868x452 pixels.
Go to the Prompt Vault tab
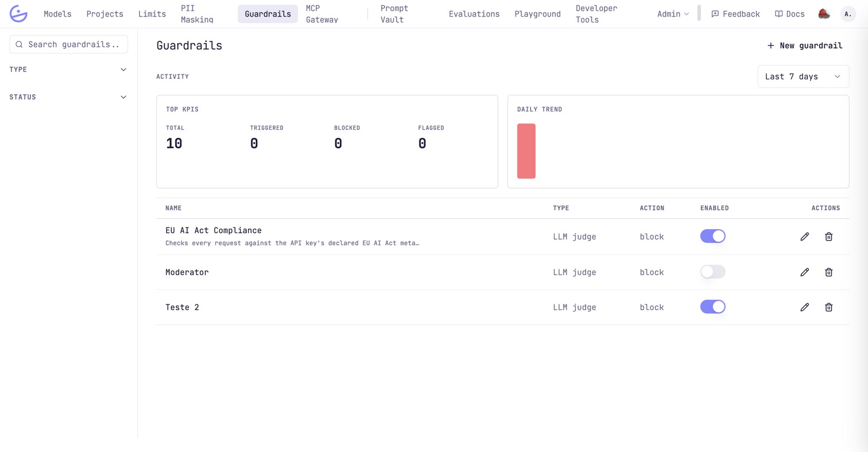coord(394,14)
